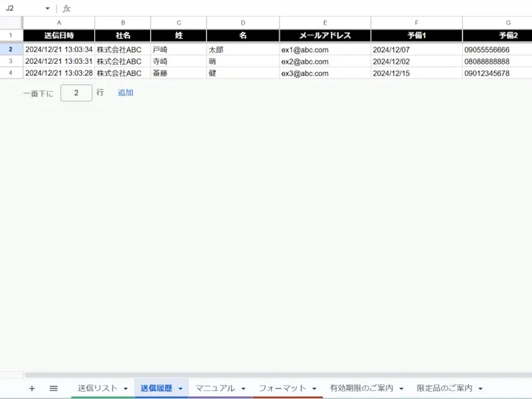The image size is (532, 399).
Task: Select column A header
Action: tap(59, 23)
